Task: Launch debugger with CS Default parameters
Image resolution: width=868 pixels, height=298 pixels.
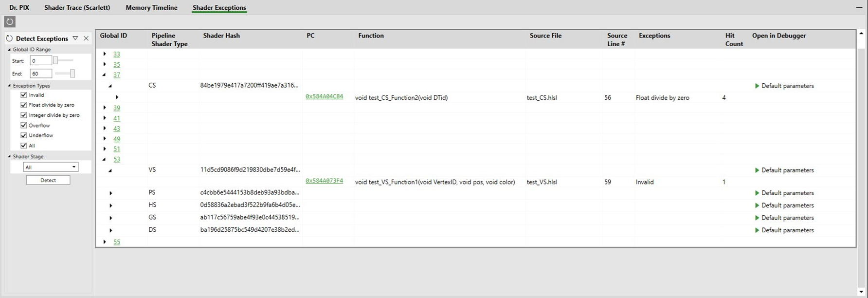Action: pyautogui.click(x=784, y=86)
